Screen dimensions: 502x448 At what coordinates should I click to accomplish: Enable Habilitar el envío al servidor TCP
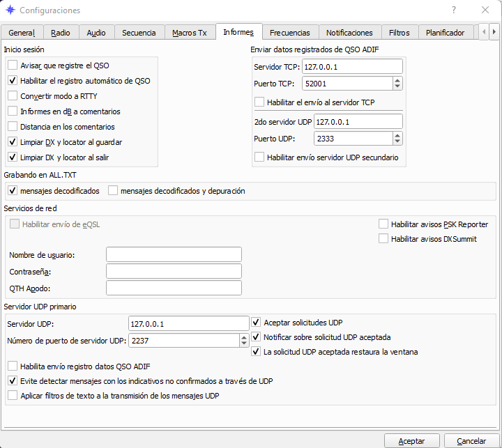pyautogui.click(x=259, y=102)
